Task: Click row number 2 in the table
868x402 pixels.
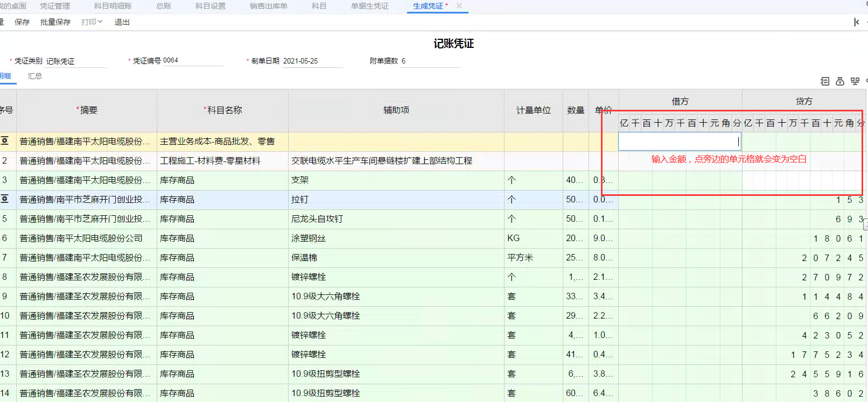Action: coord(5,161)
